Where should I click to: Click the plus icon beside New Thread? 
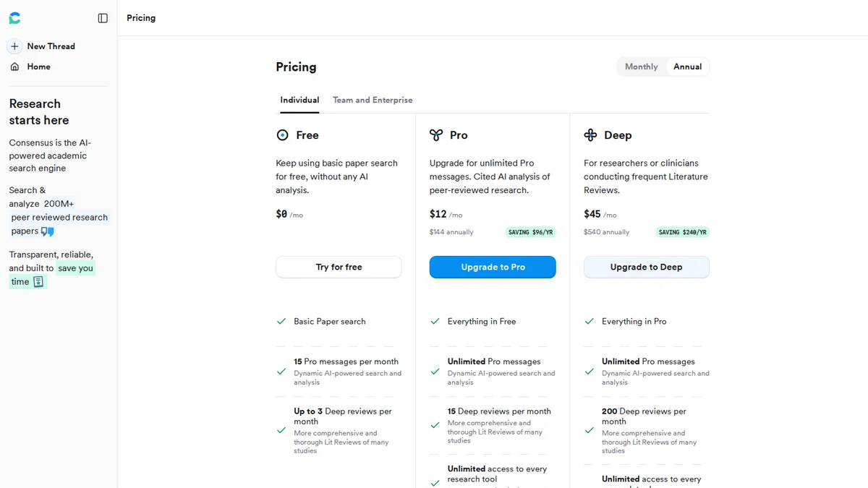point(14,46)
